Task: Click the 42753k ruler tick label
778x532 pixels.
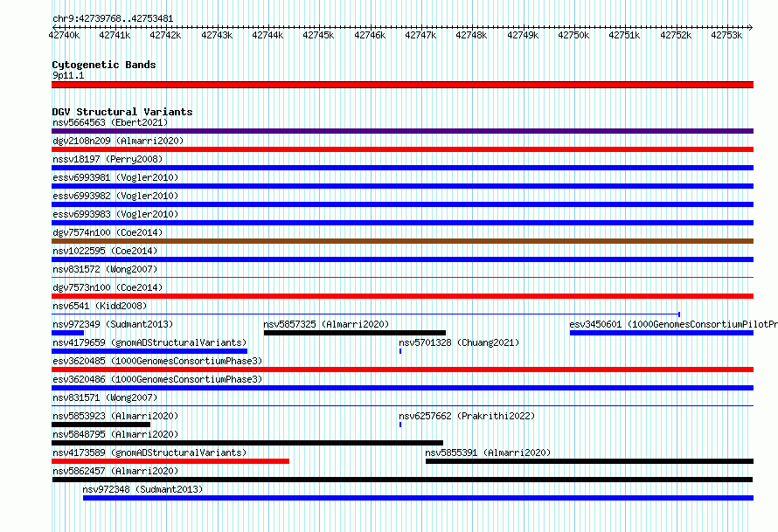Action: [726, 35]
